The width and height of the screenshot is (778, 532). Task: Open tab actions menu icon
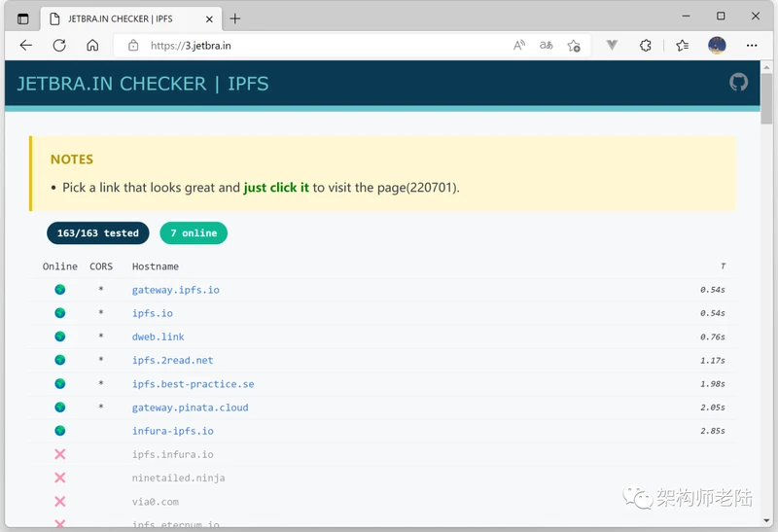pos(22,18)
